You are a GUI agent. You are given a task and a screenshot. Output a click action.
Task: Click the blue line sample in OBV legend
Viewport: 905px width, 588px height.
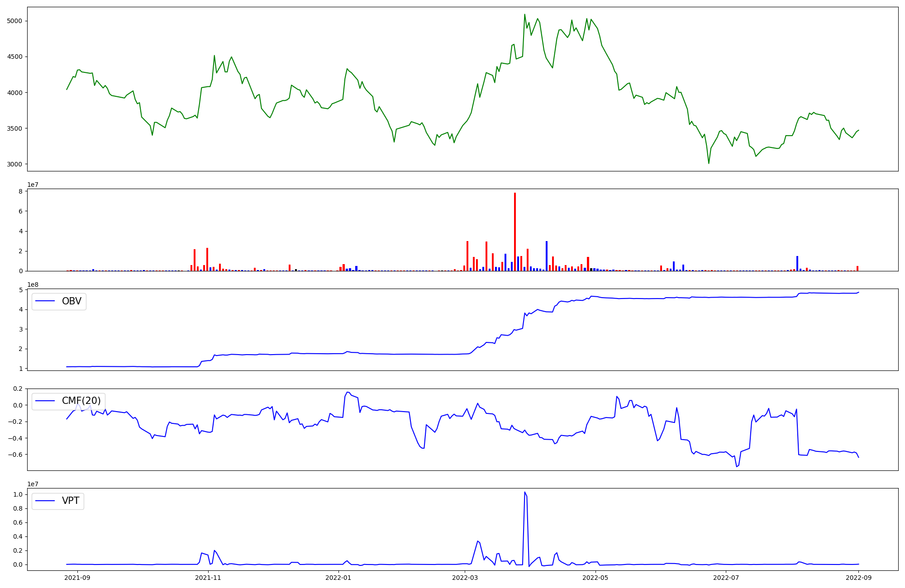pyautogui.click(x=45, y=301)
